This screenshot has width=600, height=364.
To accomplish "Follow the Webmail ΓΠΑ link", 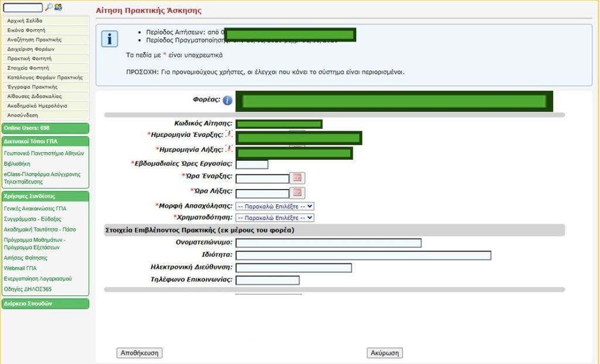I will pos(20,268).
